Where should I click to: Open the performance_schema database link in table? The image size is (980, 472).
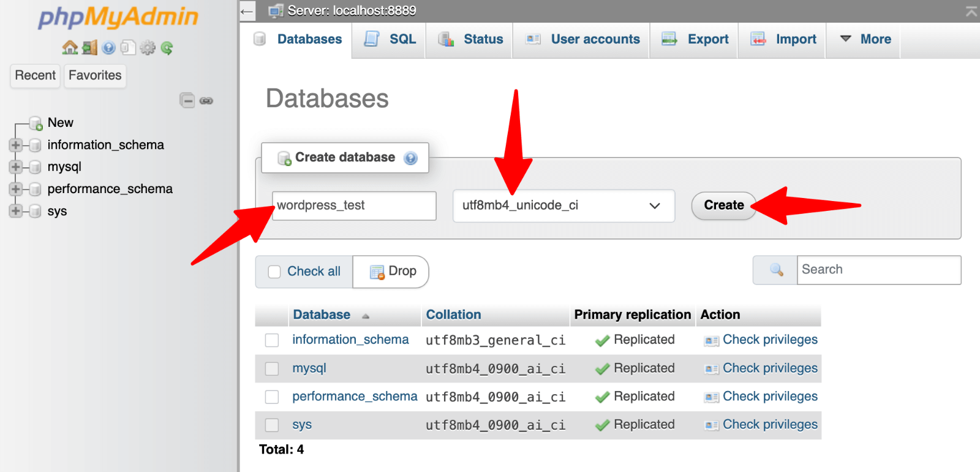point(355,397)
